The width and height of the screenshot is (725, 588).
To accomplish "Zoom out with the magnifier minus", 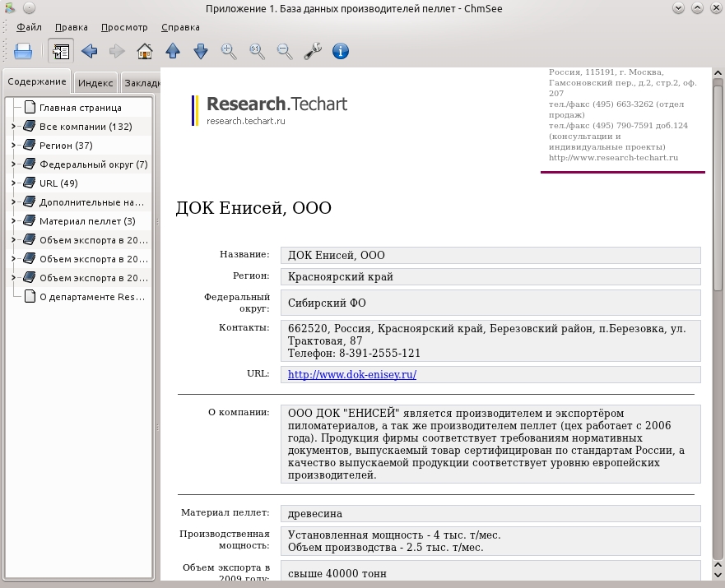I will [285, 51].
